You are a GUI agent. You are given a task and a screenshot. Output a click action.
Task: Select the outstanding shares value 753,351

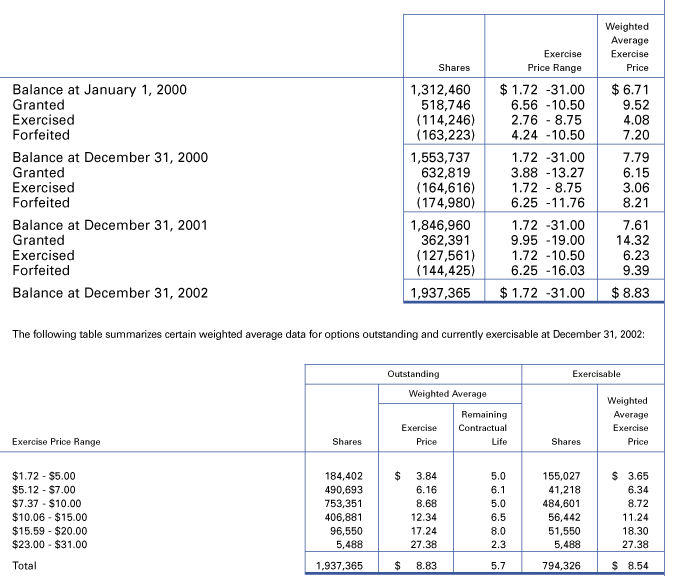click(x=338, y=504)
